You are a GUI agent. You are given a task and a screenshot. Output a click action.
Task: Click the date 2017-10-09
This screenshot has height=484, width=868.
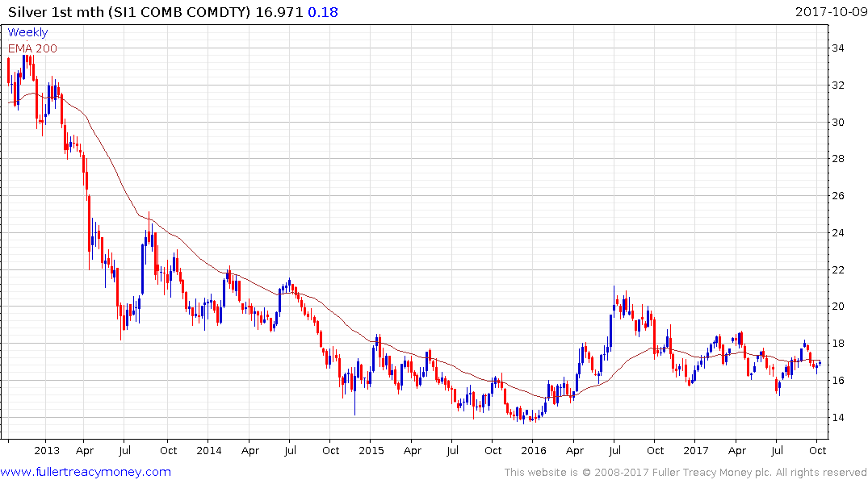pos(831,12)
